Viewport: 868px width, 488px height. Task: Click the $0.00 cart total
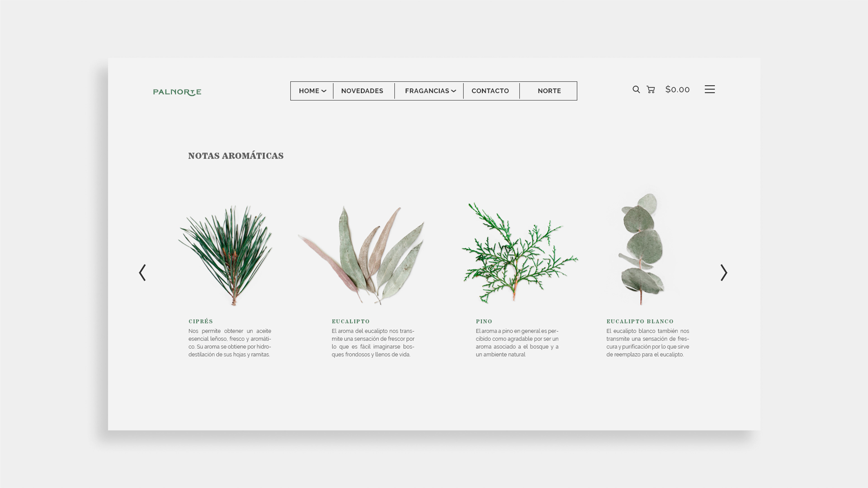pos(677,90)
